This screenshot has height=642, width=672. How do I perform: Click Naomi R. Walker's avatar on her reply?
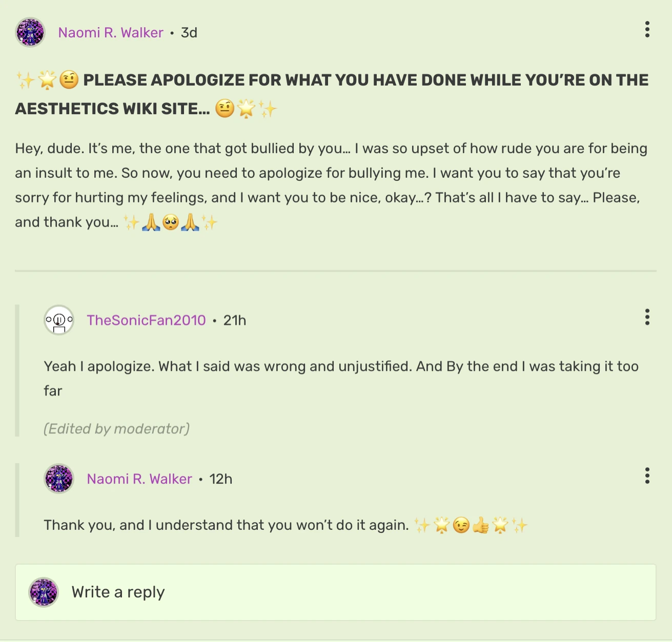click(58, 480)
